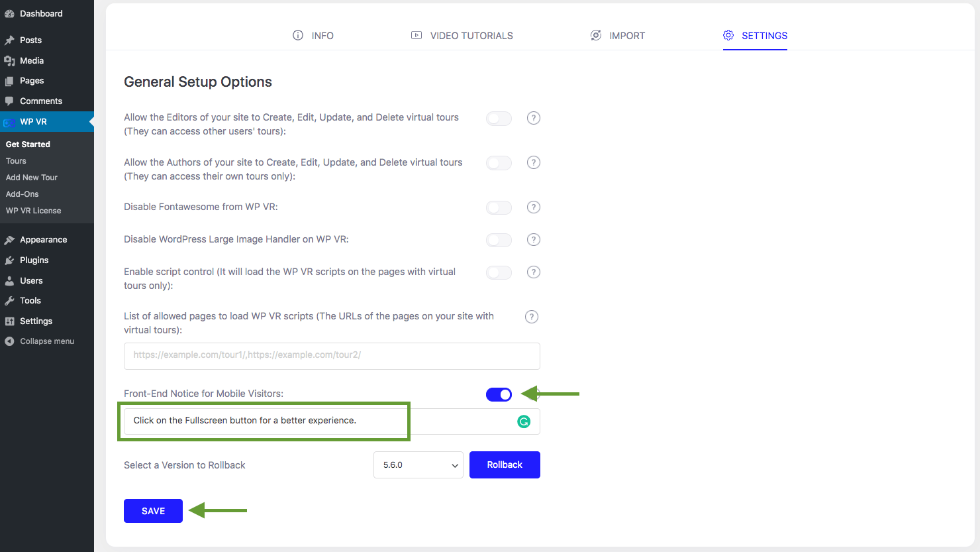Open help tooltip for Disable Fontawesome
980x552 pixels.
point(534,207)
